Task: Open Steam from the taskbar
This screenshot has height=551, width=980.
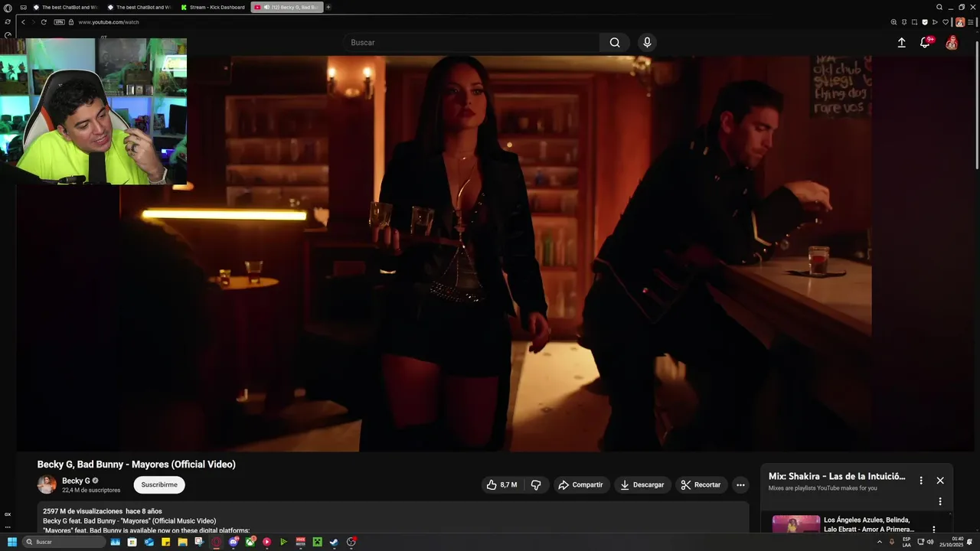Action: click(334, 542)
